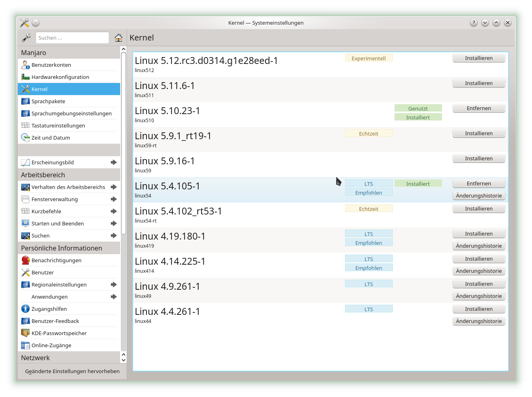Click the Hardwarekonfiguration icon
The image size is (532, 397).
[25, 77]
